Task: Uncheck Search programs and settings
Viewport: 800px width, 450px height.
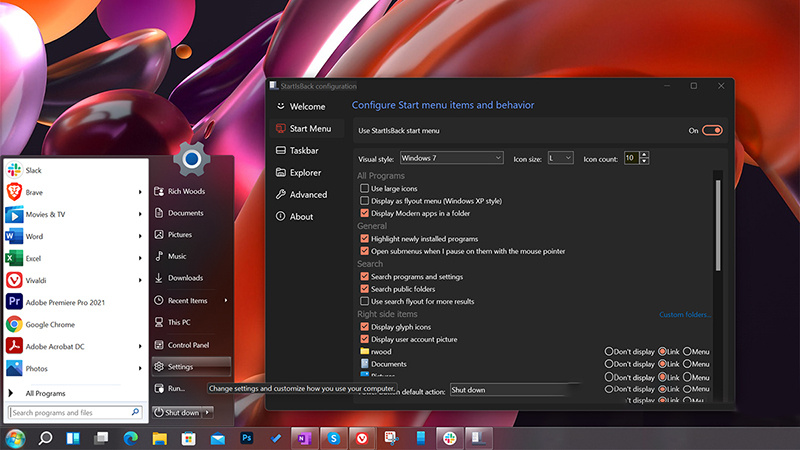Action: pyautogui.click(x=364, y=277)
